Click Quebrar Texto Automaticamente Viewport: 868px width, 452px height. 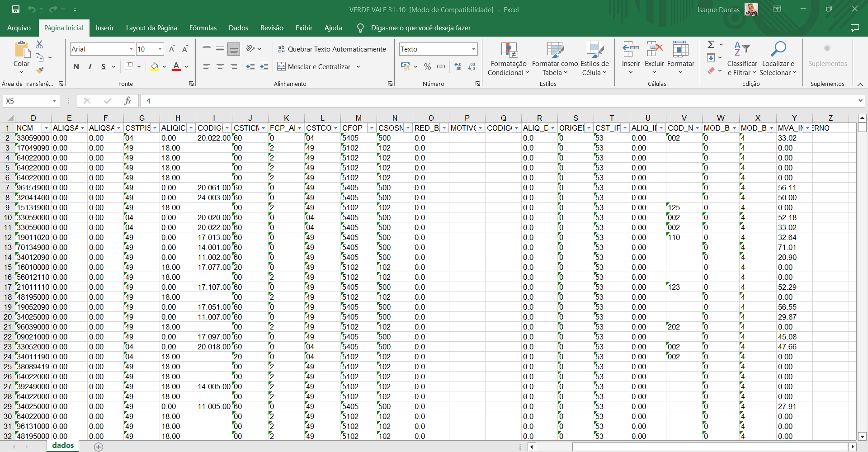click(332, 49)
